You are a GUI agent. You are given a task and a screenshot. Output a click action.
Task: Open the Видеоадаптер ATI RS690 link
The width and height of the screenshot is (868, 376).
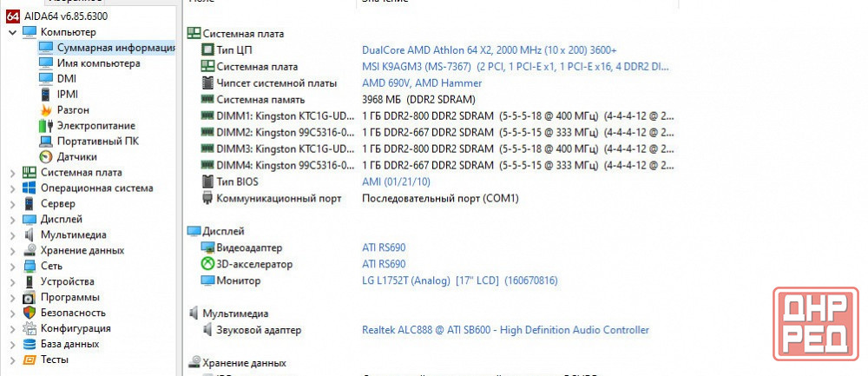(384, 247)
